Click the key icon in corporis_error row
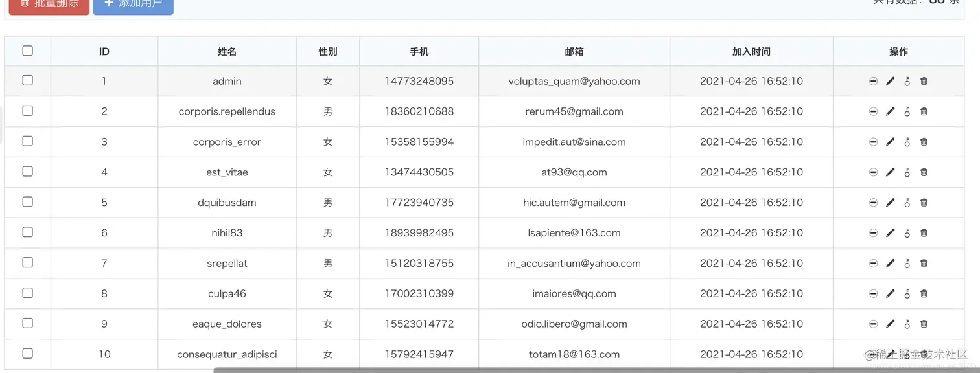The height and width of the screenshot is (373, 980). coord(907,142)
